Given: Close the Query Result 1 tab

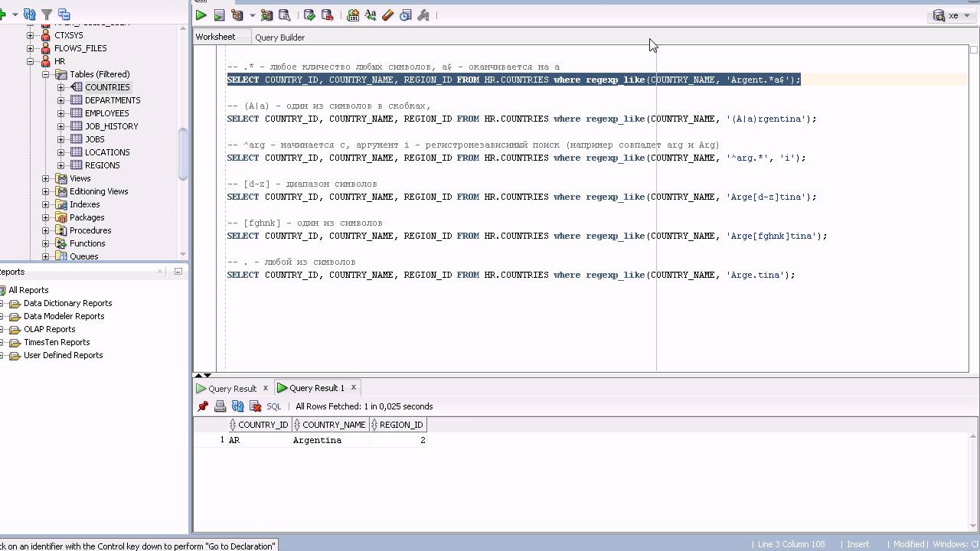Looking at the screenshot, I should point(354,387).
